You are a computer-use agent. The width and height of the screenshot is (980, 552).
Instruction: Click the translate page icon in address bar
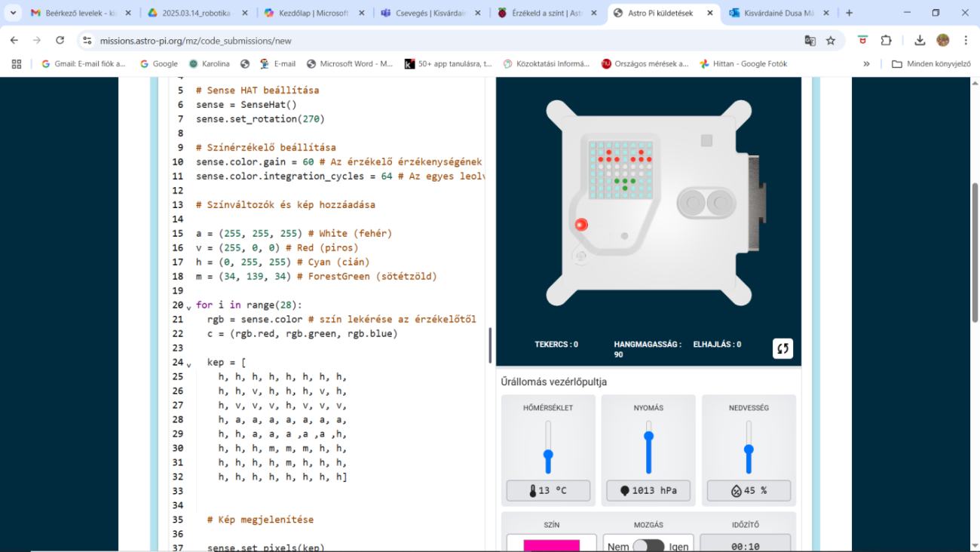[810, 41]
